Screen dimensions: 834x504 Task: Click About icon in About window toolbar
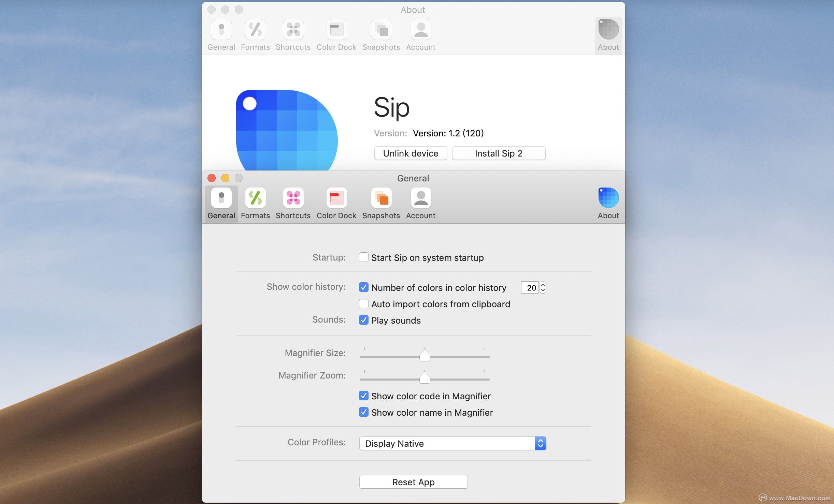pos(608,35)
